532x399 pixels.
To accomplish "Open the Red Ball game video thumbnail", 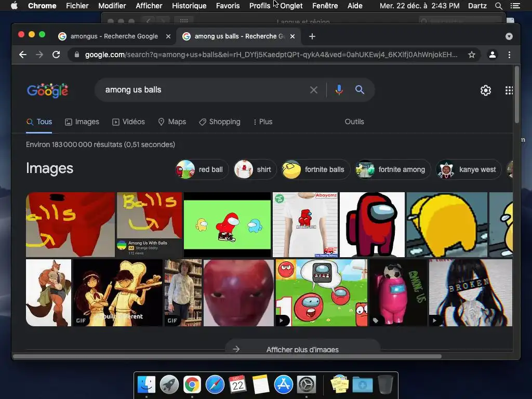I will (321, 293).
